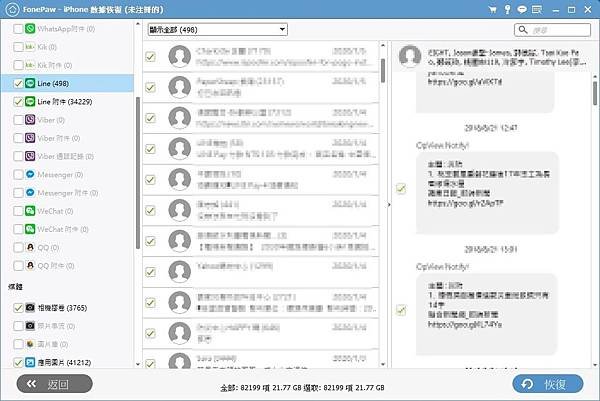
Task: Click the chat header contact avatar
Action: coord(410,56)
